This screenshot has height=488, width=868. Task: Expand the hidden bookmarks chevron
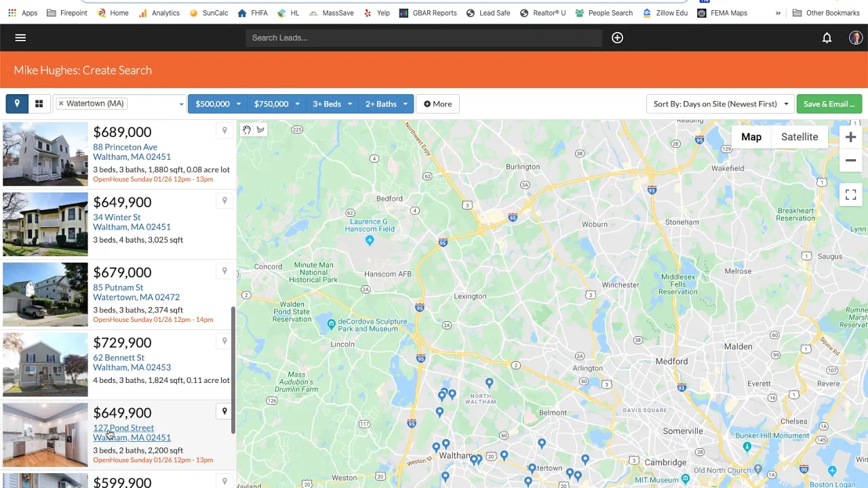778,13
